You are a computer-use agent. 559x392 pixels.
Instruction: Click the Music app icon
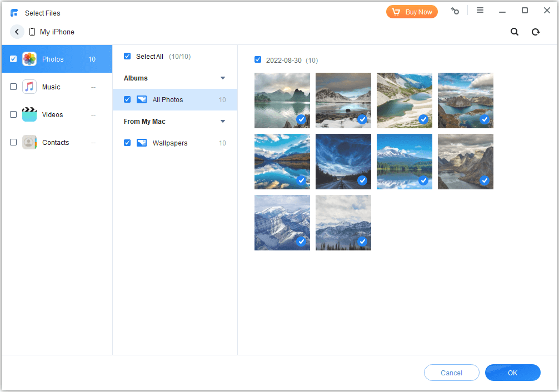(29, 87)
